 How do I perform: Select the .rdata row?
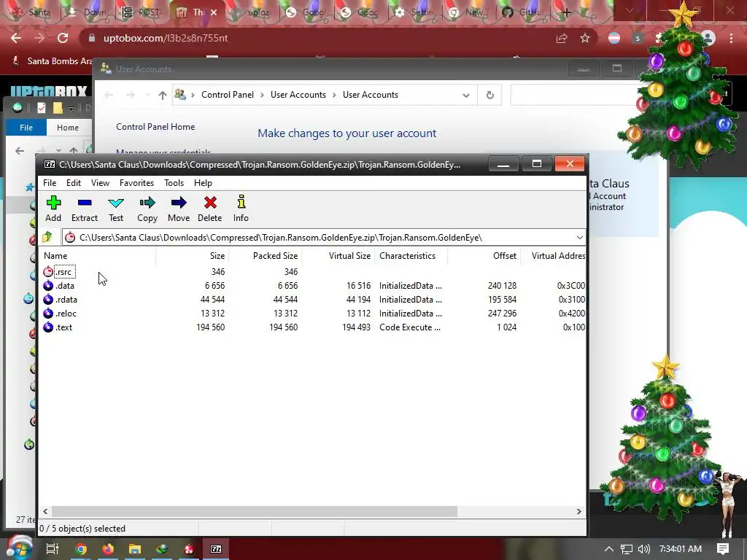(314, 300)
